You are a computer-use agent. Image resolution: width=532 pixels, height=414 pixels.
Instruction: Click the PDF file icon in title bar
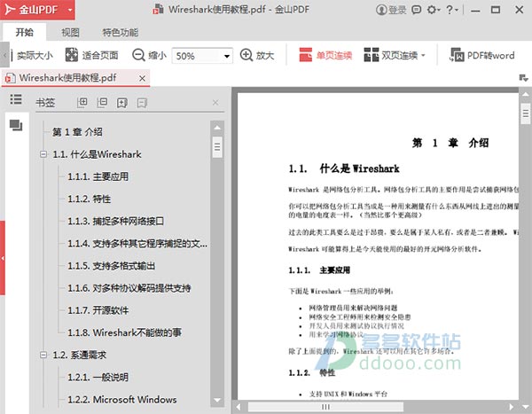point(158,10)
